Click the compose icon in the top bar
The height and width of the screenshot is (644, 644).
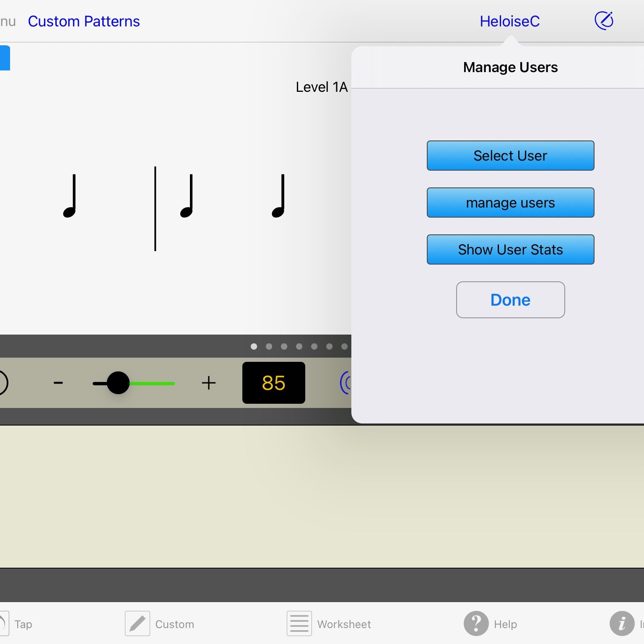click(x=604, y=20)
